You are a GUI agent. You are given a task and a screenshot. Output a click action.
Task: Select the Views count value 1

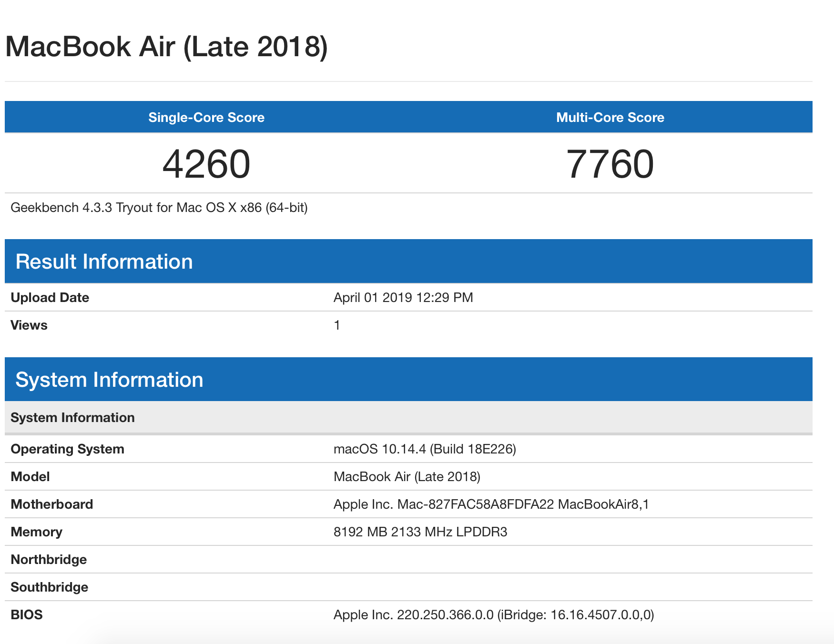337,325
